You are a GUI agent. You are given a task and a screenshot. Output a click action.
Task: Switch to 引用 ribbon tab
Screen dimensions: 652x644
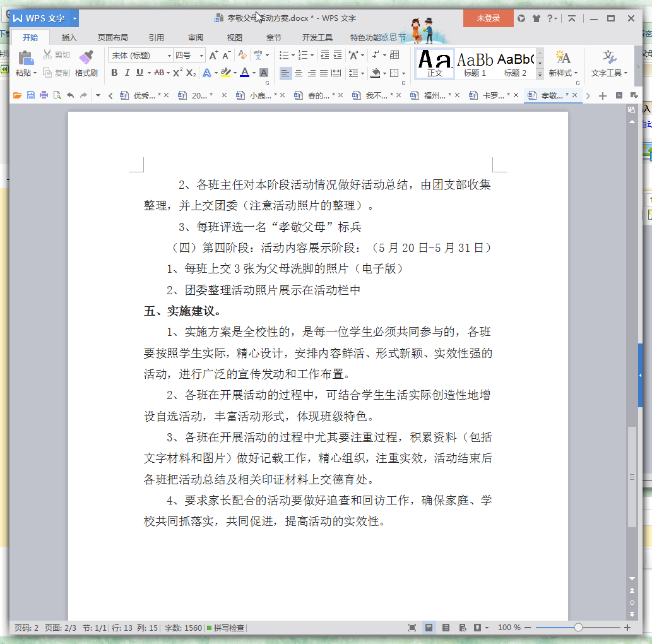pyautogui.click(x=157, y=37)
